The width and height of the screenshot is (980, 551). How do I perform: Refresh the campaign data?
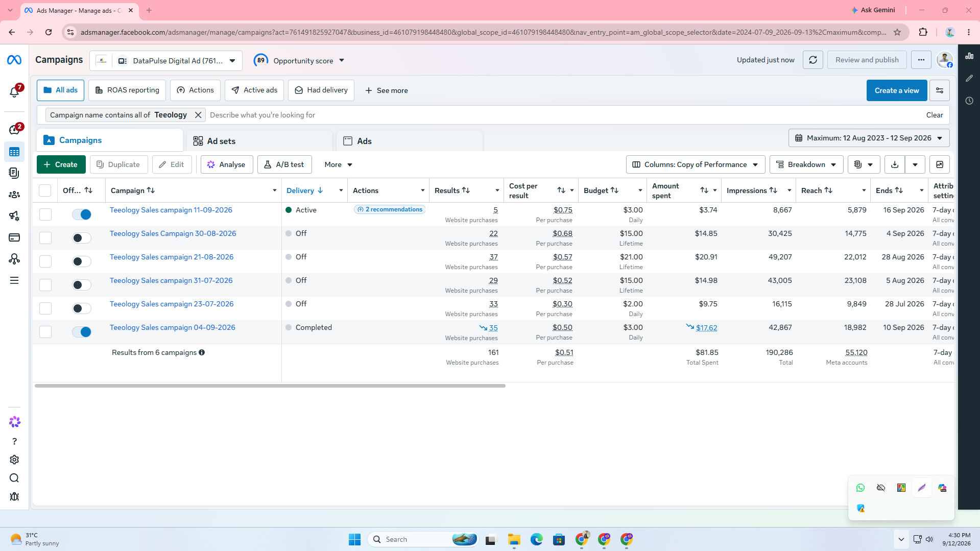point(812,60)
